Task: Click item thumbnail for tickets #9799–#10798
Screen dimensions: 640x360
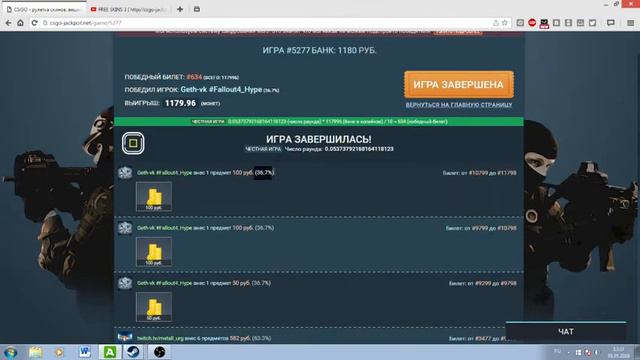Action: pos(154,251)
